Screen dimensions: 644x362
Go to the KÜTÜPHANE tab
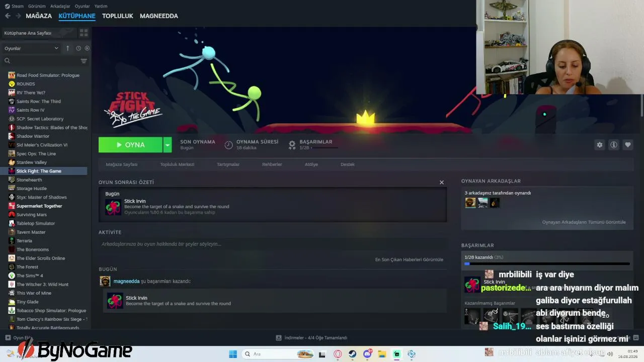tap(77, 16)
